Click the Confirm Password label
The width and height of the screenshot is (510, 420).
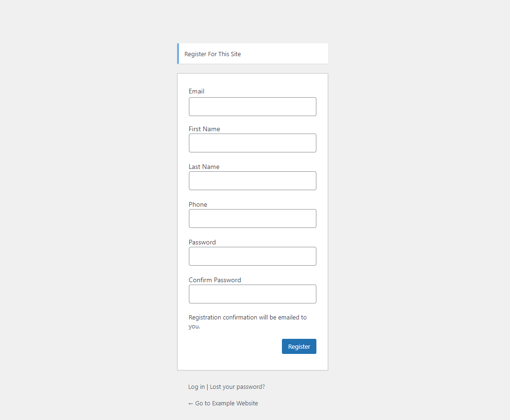coord(215,280)
